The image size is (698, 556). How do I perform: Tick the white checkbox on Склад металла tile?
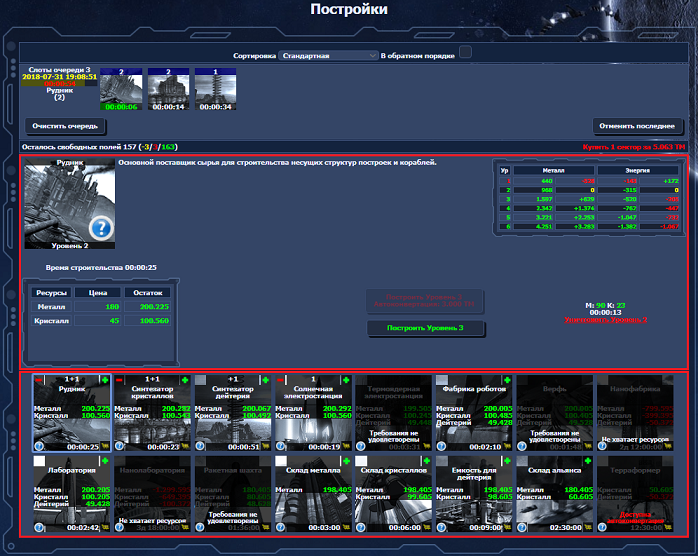(x=281, y=462)
